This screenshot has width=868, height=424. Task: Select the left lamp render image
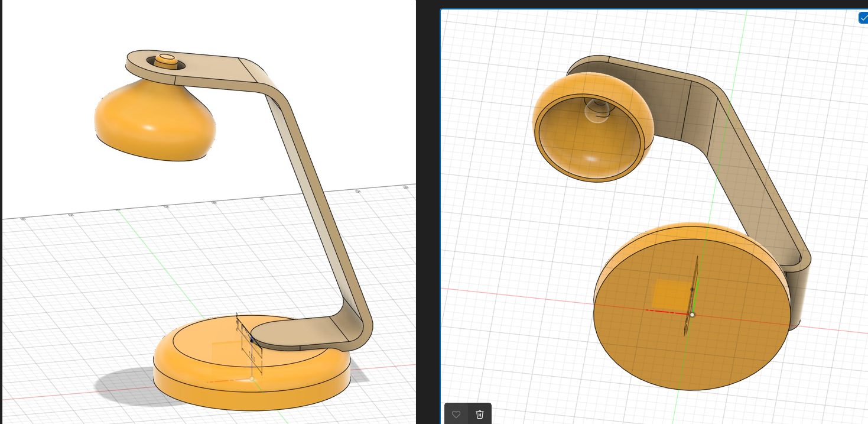(207, 212)
